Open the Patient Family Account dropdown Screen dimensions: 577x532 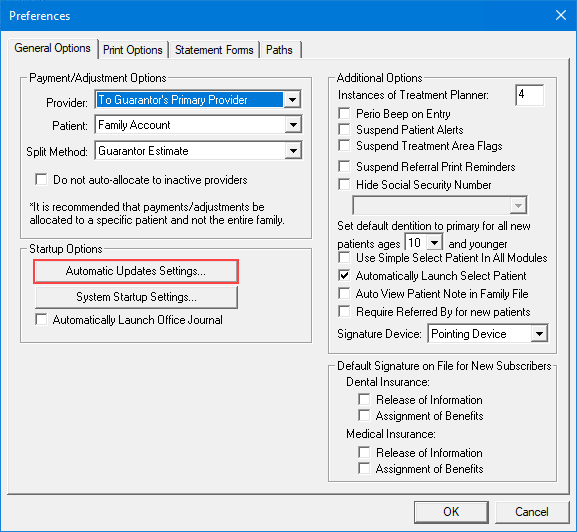pyautogui.click(x=293, y=125)
